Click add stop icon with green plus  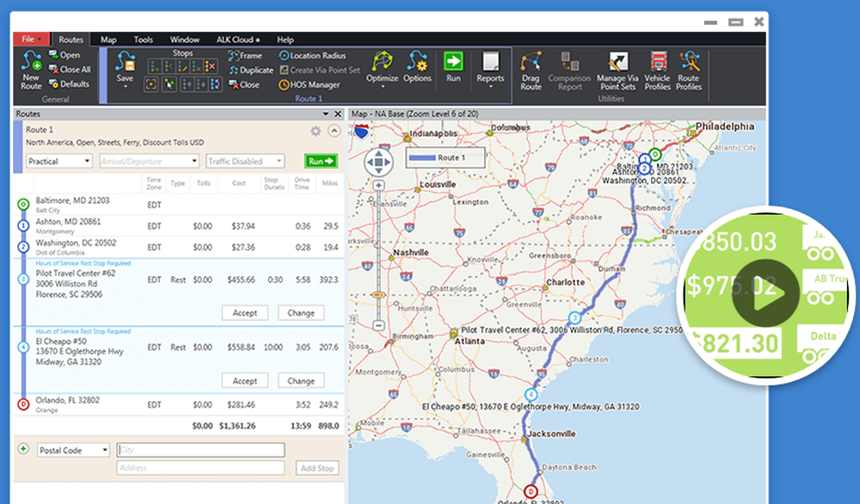click(x=154, y=67)
